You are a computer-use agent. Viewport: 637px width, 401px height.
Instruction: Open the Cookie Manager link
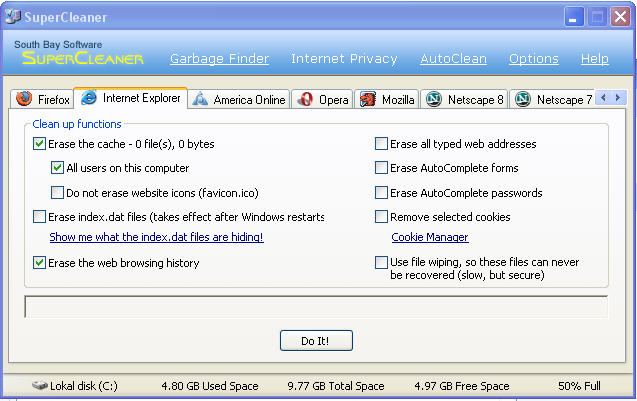pos(430,237)
